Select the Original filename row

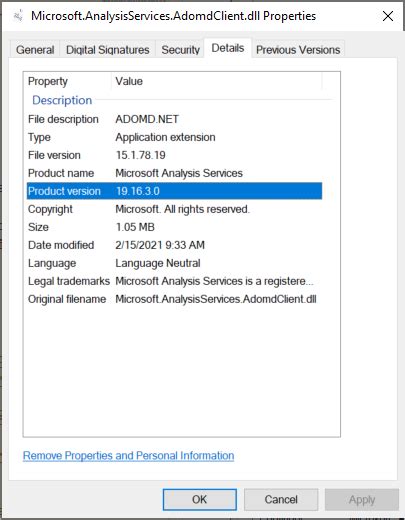click(174, 299)
